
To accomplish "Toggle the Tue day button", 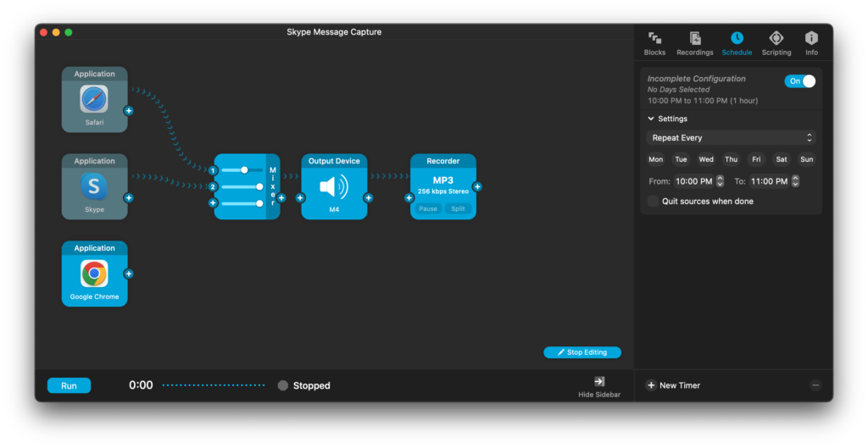I will (681, 159).
